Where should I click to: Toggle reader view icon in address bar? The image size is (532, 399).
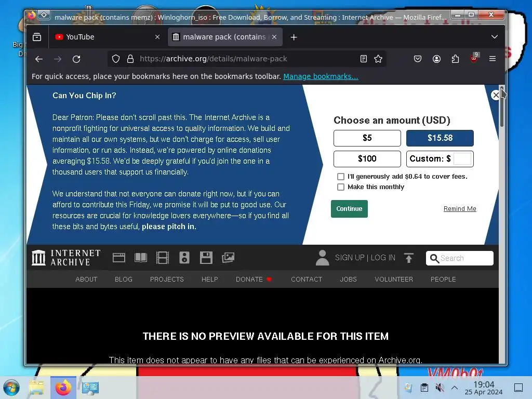coord(363,59)
